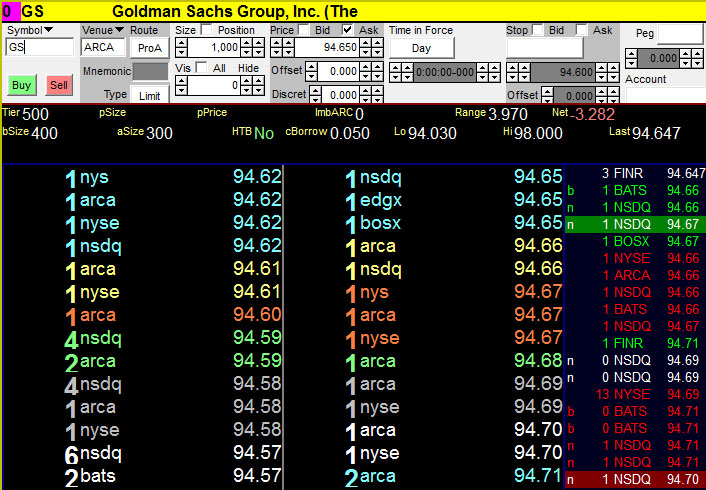Open the Symbol dropdown arrow
Viewport: 706px width, 490px height.
tap(48, 30)
